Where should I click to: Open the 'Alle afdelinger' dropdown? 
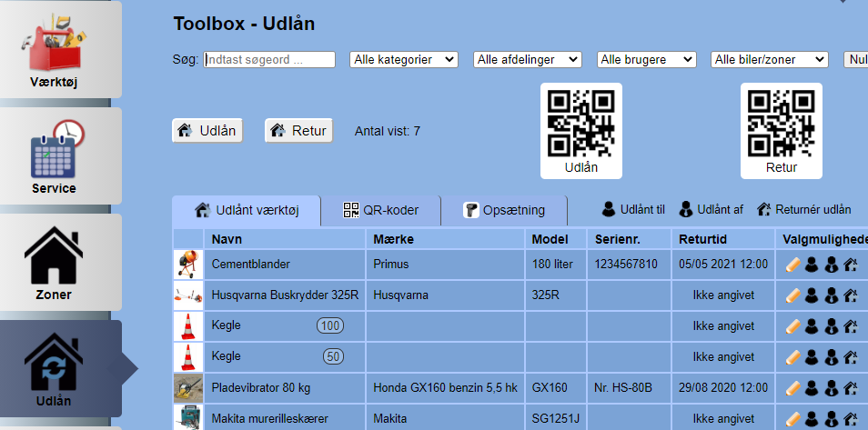point(528,60)
